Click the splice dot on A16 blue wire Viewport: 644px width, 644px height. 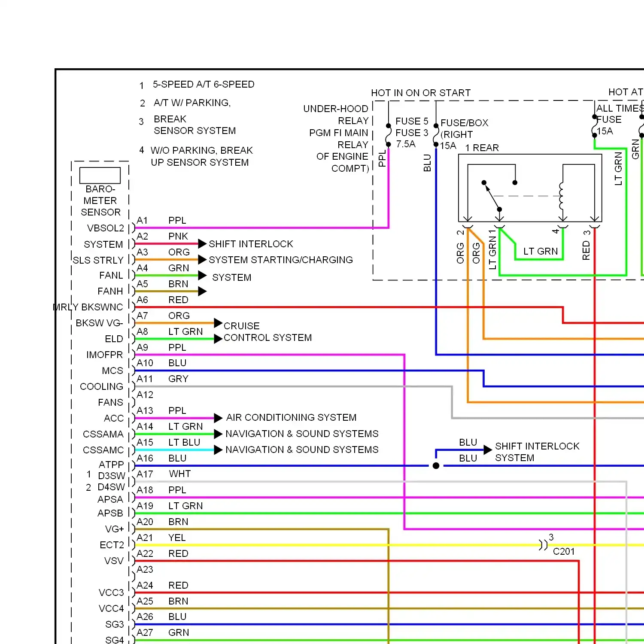click(436, 466)
